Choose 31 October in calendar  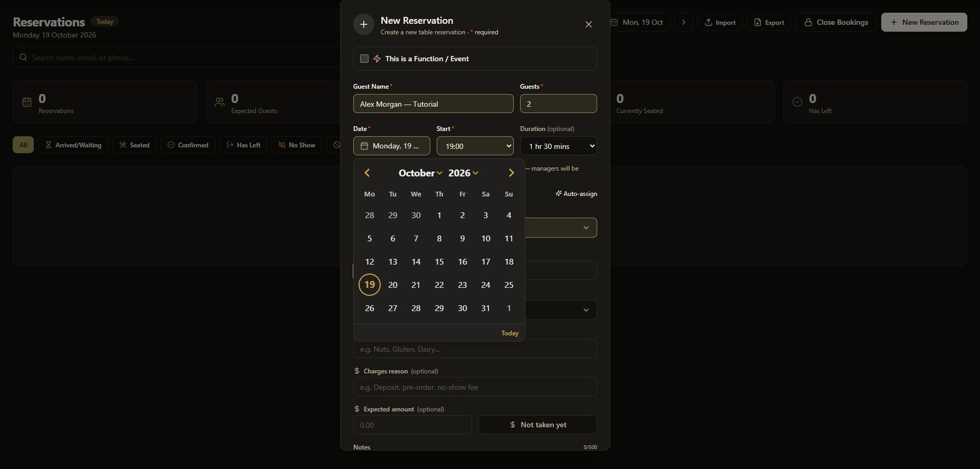[486, 308]
